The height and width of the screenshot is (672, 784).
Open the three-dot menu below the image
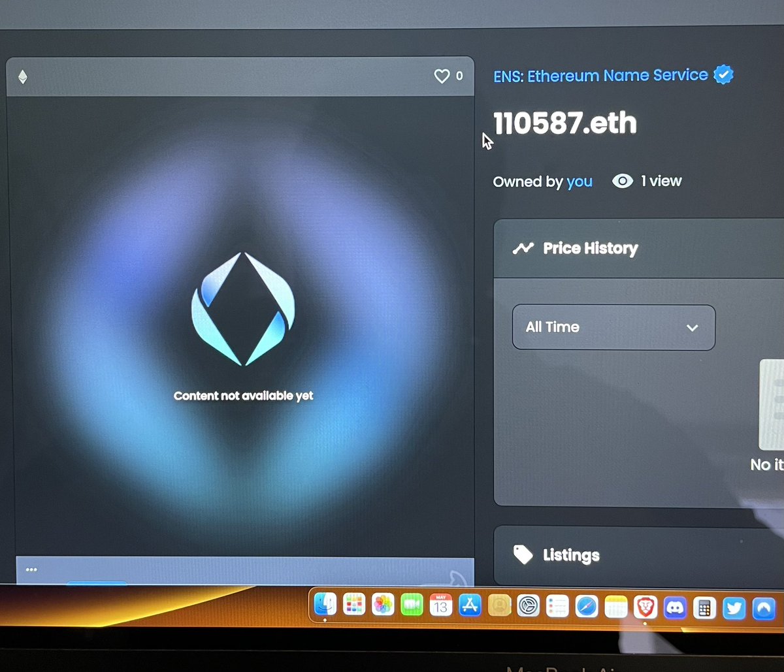[31, 569]
